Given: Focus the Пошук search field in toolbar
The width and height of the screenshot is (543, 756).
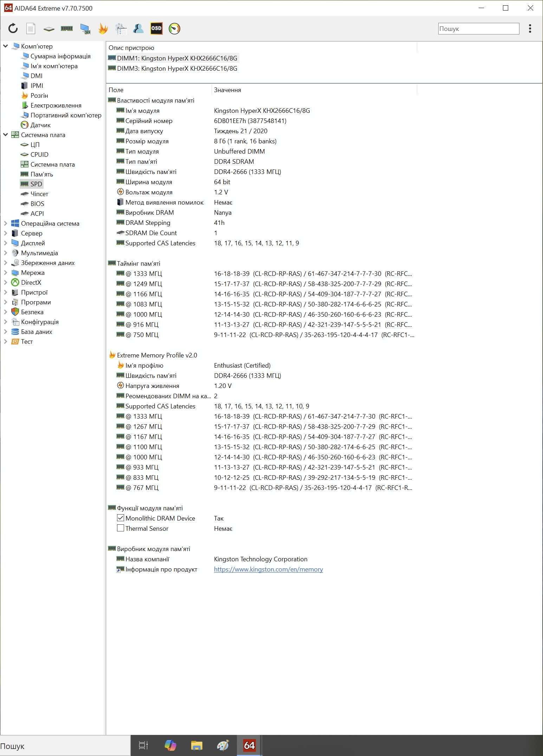Looking at the screenshot, I should (479, 29).
